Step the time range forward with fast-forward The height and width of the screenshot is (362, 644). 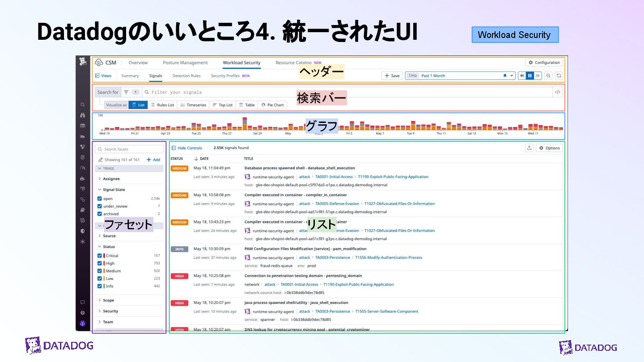pyautogui.click(x=538, y=76)
